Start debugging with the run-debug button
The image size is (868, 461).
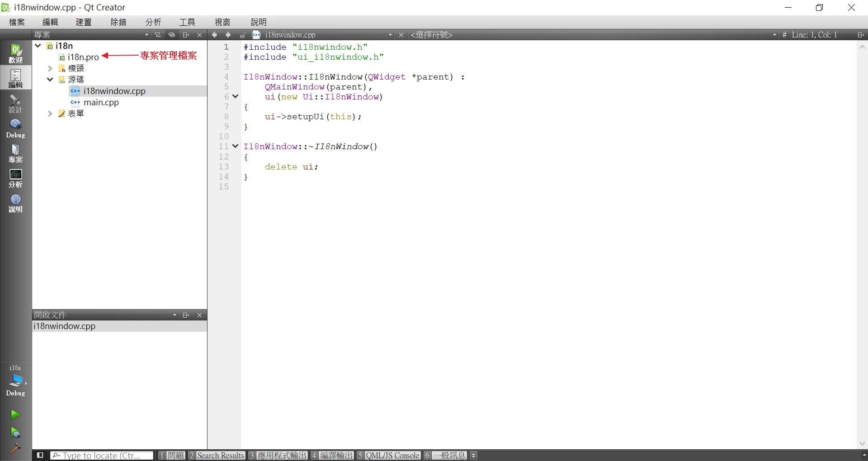coord(15,433)
